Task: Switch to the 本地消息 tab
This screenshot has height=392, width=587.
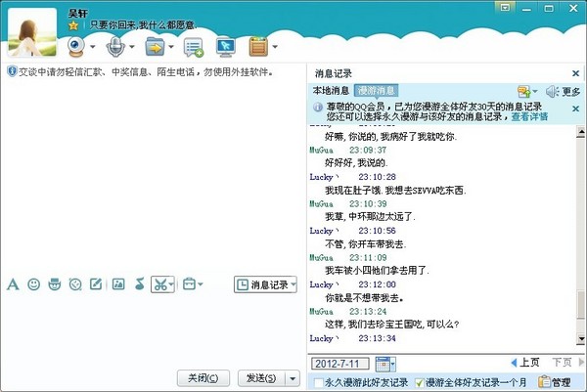Action: 330,91
